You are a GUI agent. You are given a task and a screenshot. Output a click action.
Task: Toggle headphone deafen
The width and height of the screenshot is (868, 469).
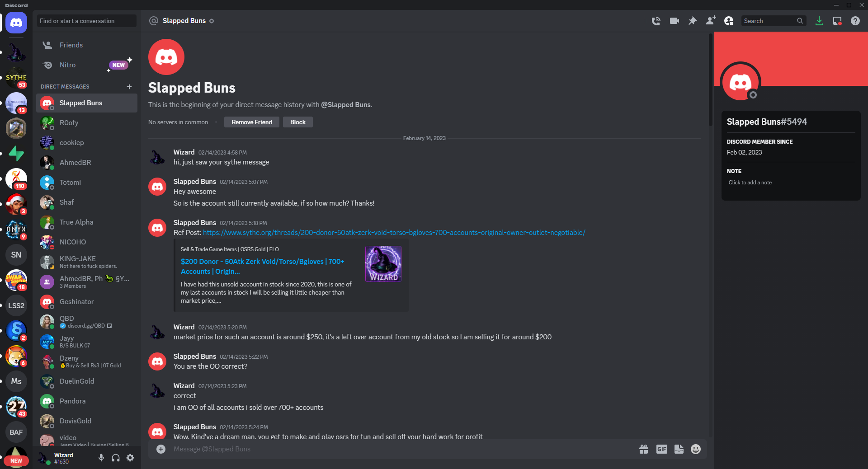[116, 458]
